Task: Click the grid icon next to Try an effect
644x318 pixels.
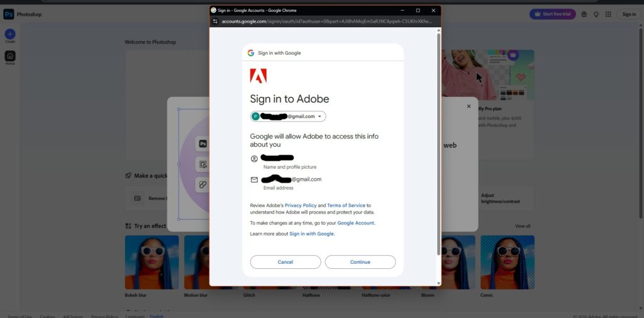Action: coord(128,226)
